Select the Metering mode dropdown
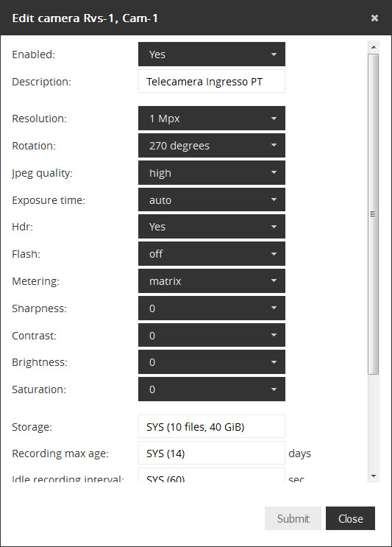The width and height of the screenshot is (392, 547). coord(212,280)
